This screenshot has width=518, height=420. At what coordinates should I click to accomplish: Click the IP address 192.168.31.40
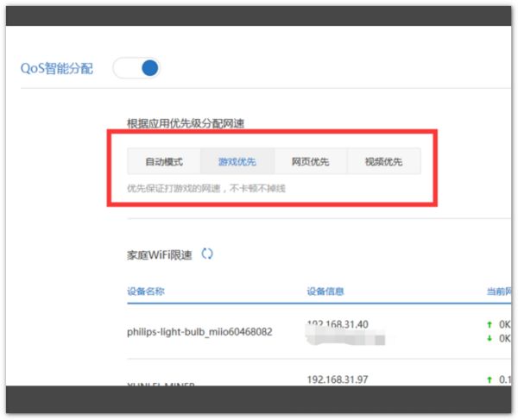tap(338, 324)
